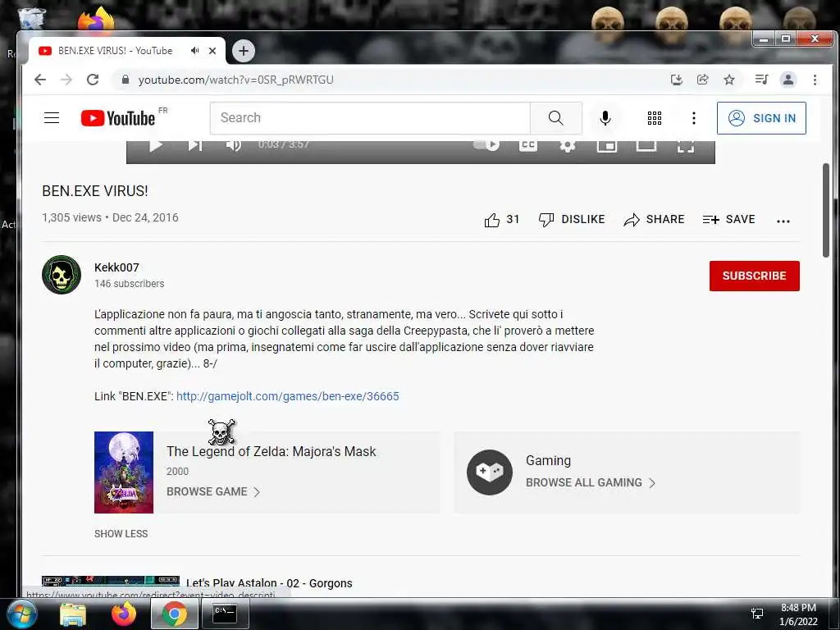Toggle closed captions on the player

tap(528, 146)
